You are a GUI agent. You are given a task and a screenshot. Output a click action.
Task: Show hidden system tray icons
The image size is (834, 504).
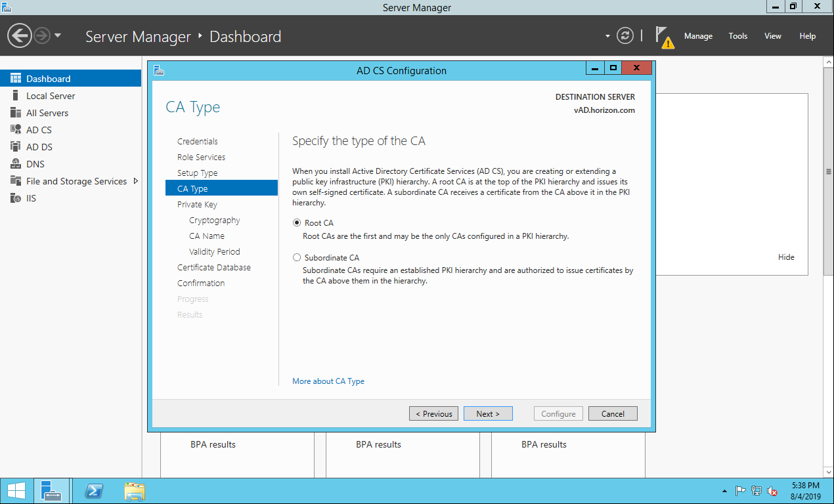coord(724,491)
